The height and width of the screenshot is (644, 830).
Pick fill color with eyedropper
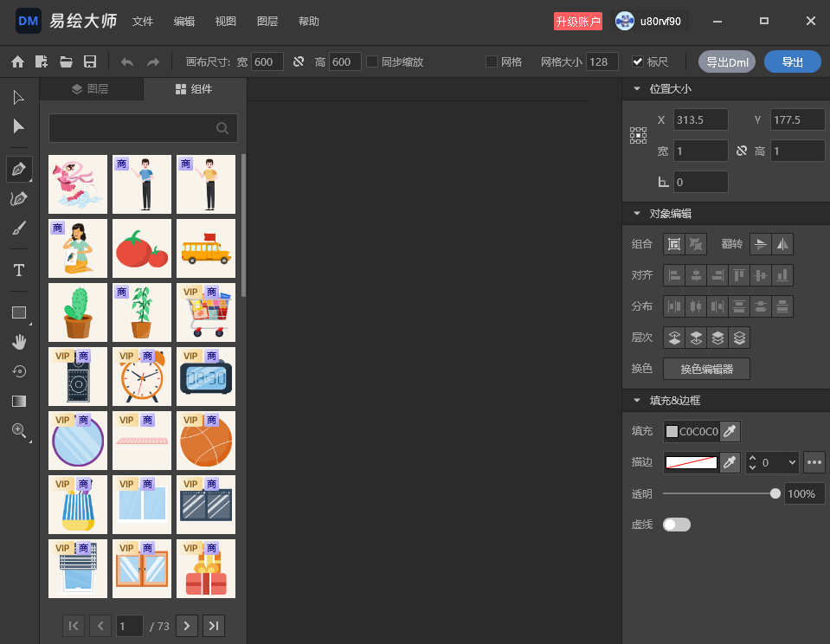pyautogui.click(x=730, y=431)
